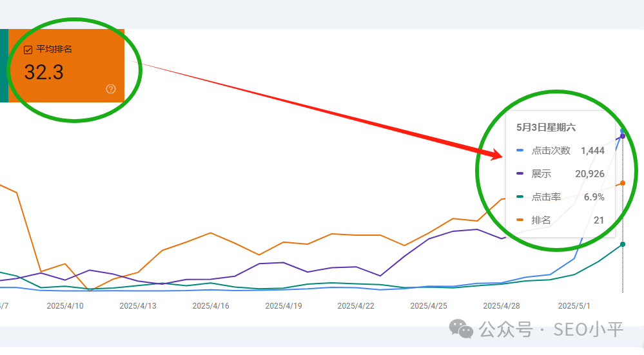Click the 2025/4/16 date axis label
The height and width of the screenshot is (355, 644).
tap(211, 306)
